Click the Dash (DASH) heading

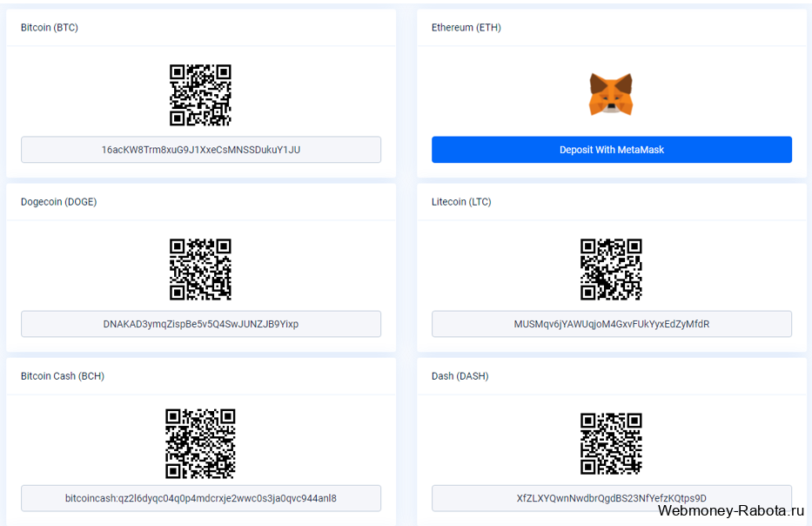pyautogui.click(x=460, y=375)
